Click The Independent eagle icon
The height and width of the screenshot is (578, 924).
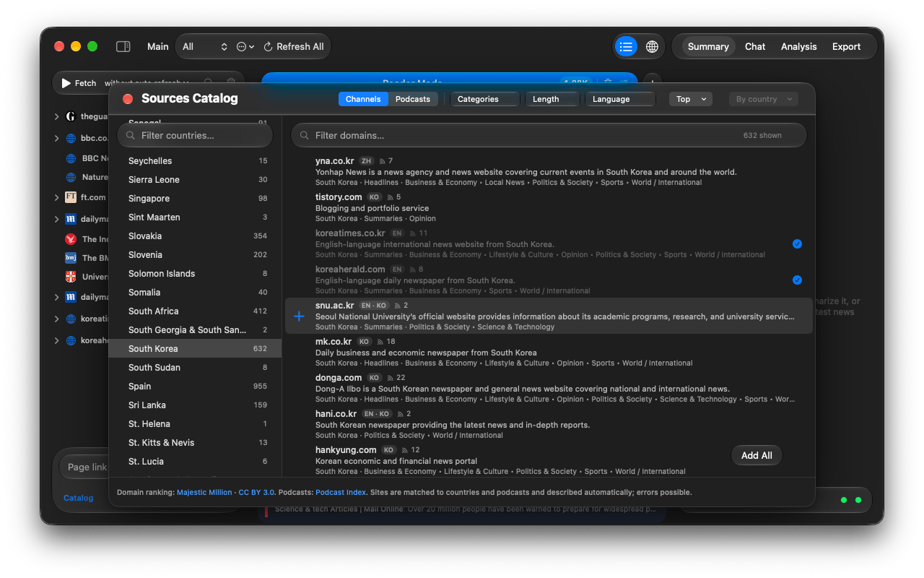coord(71,239)
